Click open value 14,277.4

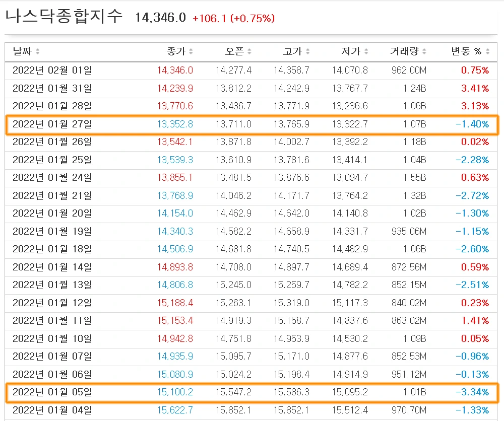[234, 71]
